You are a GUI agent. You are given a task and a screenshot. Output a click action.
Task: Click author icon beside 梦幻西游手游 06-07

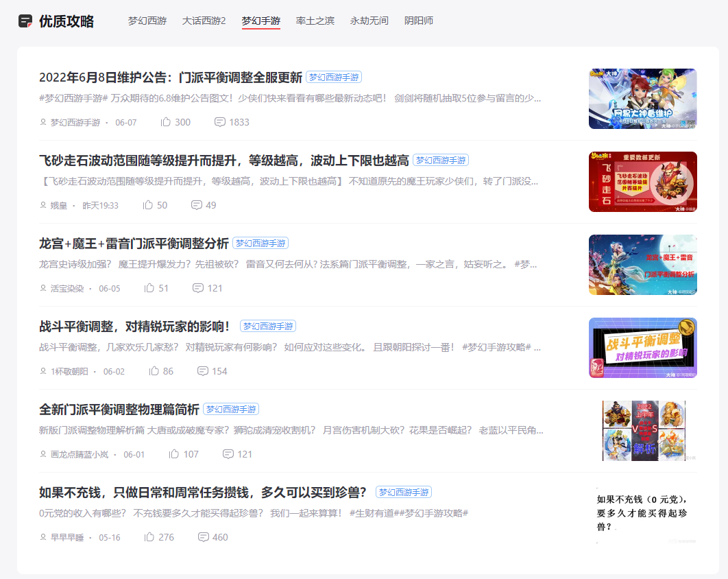[x=43, y=122]
